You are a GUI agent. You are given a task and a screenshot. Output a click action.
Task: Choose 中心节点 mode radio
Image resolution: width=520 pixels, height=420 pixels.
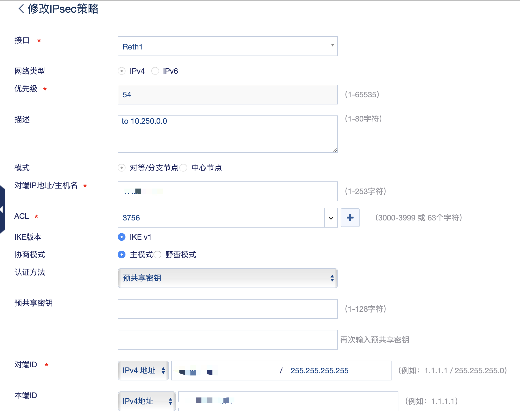(x=184, y=168)
